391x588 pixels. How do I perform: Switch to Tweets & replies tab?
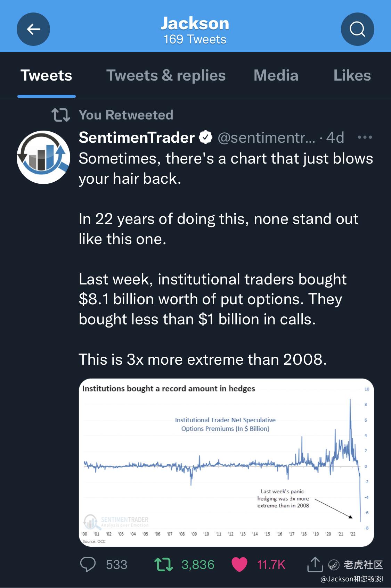pos(166,75)
